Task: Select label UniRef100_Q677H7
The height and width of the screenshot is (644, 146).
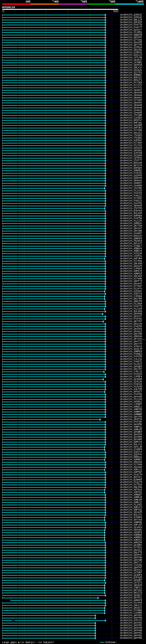Action: point(131,321)
